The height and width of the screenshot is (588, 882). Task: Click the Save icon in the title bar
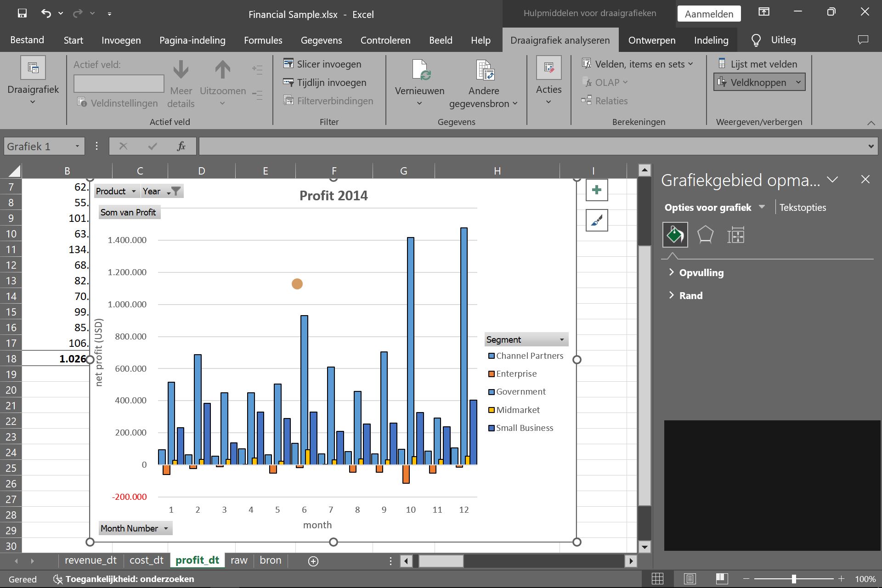pyautogui.click(x=22, y=13)
